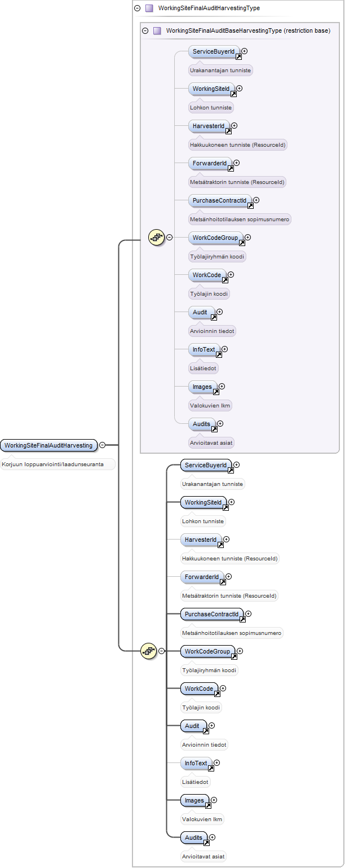The height and width of the screenshot is (868, 345).
Task: Select WorkCodeGroup element in the lower sequence
Action: pyautogui.click(x=207, y=651)
